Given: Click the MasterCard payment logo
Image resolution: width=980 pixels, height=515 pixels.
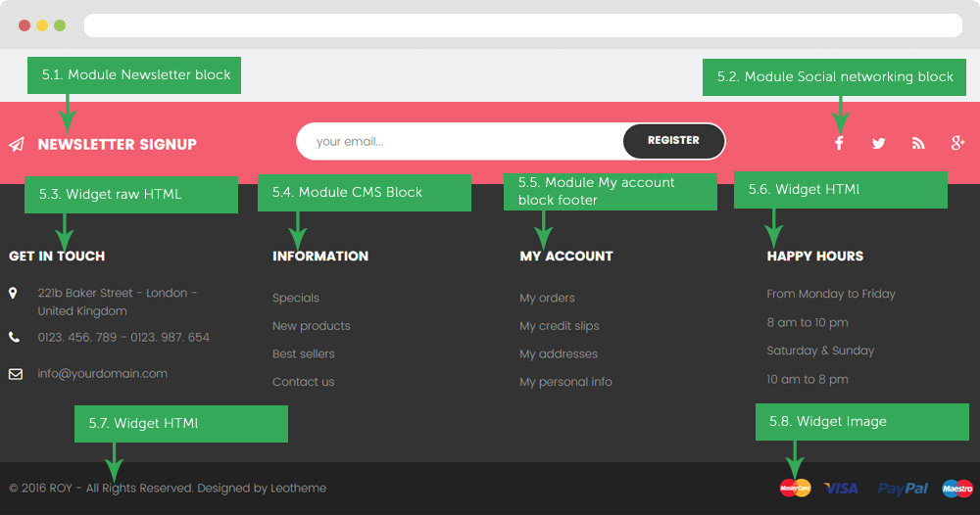Looking at the screenshot, I should point(795,489).
